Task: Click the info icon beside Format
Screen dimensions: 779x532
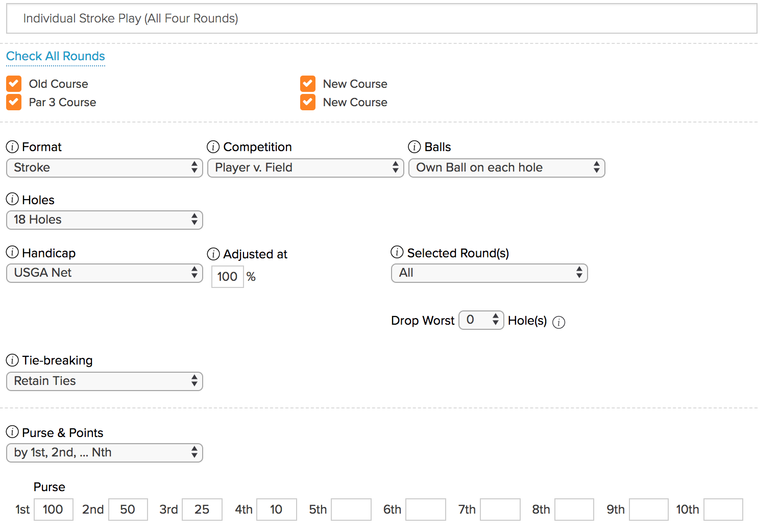Action: click(x=12, y=147)
